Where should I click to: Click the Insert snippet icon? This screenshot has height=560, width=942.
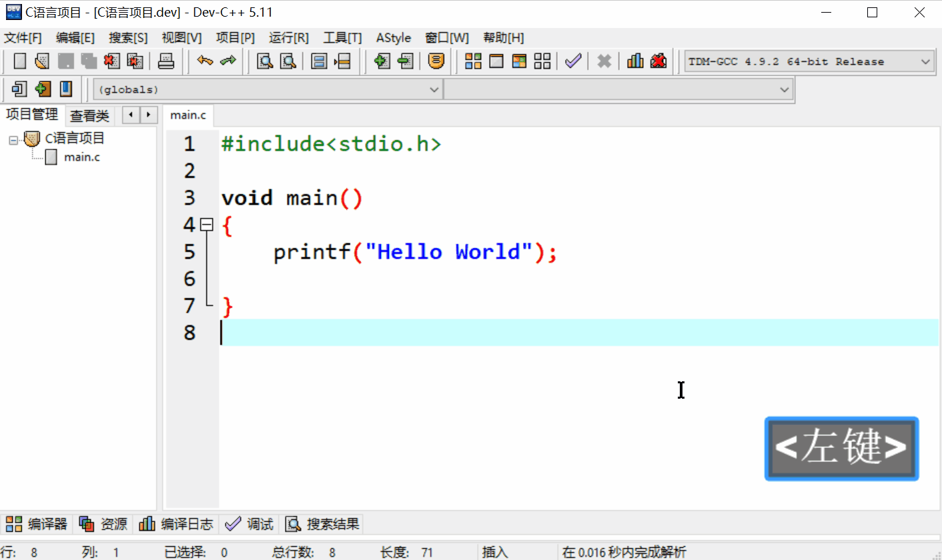pos(19,89)
